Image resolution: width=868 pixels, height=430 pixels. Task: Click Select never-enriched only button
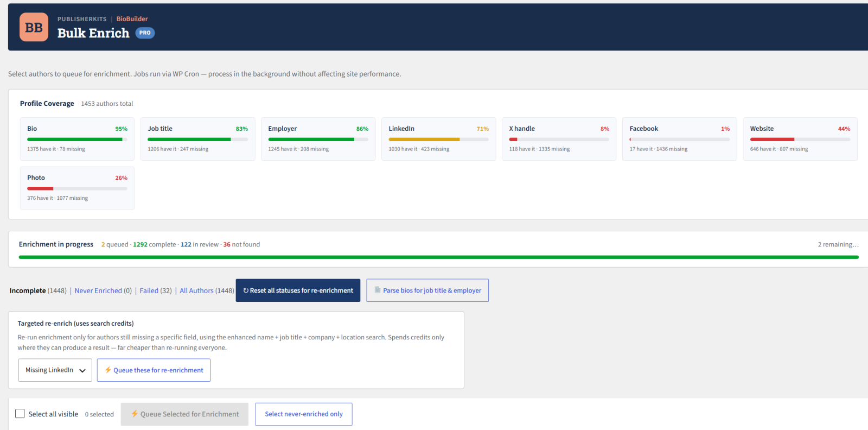pyautogui.click(x=304, y=414)
